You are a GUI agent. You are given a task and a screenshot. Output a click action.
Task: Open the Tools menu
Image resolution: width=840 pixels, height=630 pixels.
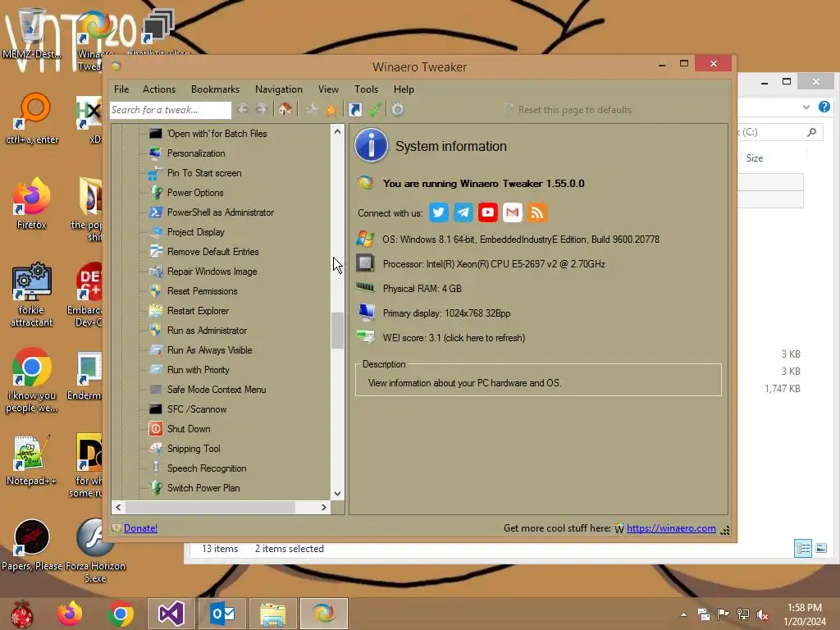(367, 89)
